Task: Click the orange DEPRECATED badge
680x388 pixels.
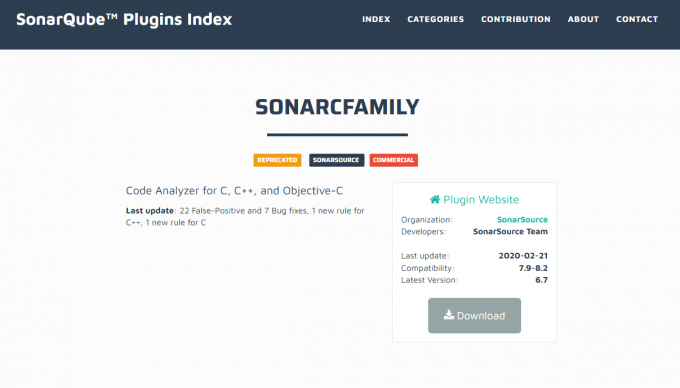Action: 277,160
